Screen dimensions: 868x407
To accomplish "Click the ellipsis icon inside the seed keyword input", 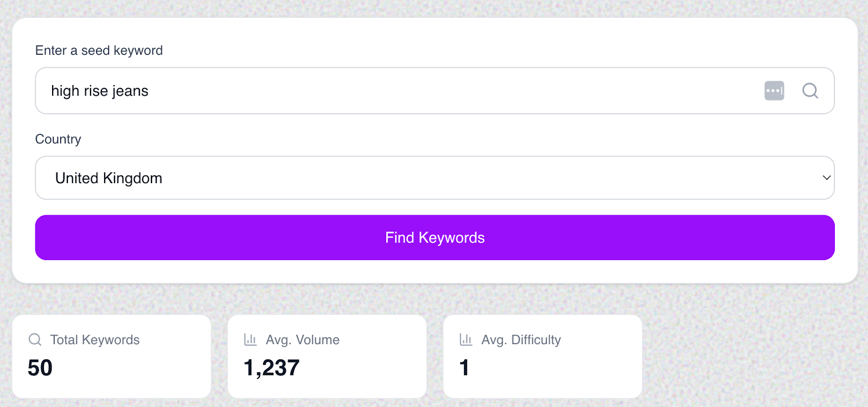I will click(774, 91).
